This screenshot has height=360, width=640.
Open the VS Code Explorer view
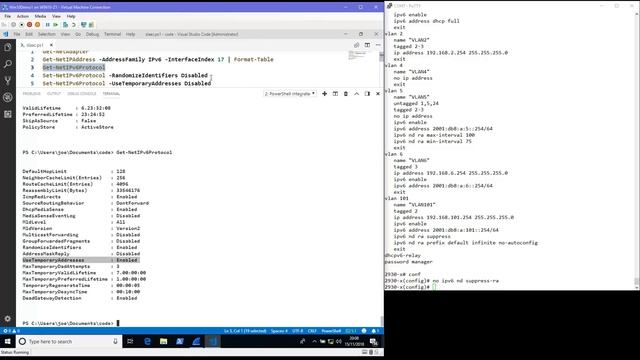[x=8, y=47]
